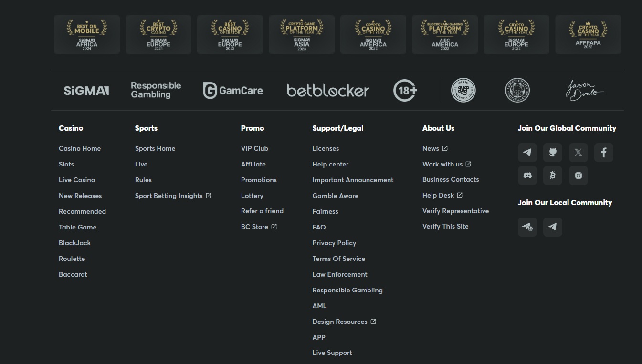Screen dimensions: 642x364
Task: Click the Jason Derulo signature logo
Action: tap(585, 90)
